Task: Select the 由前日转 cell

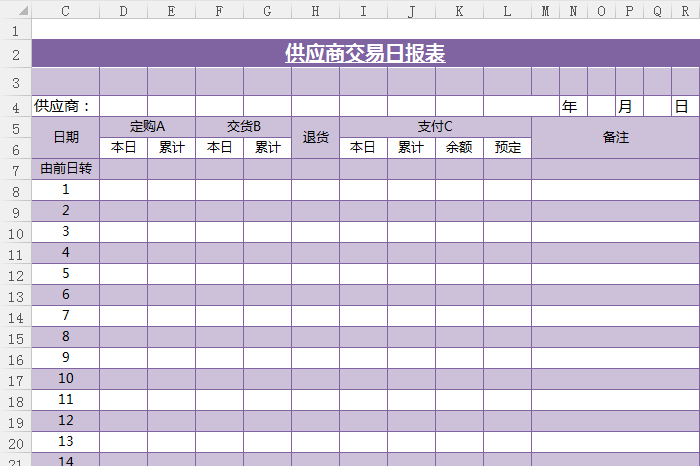Action: (65, 169)
